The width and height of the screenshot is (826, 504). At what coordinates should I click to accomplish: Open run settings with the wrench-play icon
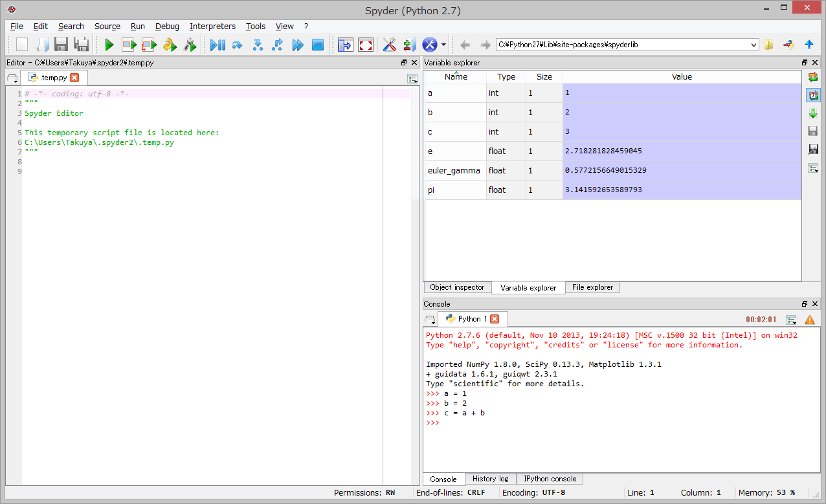click(190, 45)
